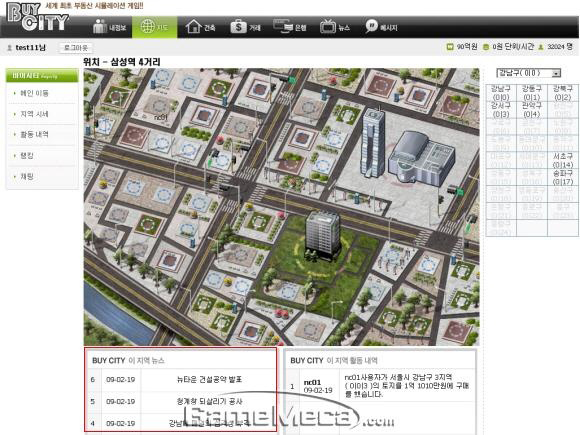
Task: Open 활동 내역 in sidebar
Action: tap(34, 134)
